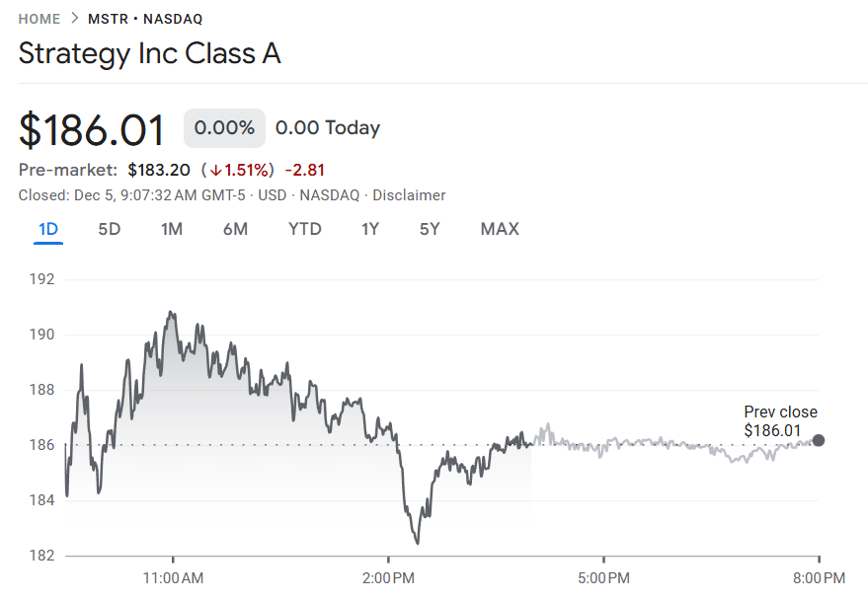The width and height of the screenshot is (868, 600).
Task: Select the 5D time range tab
Action: click(109, 228)
